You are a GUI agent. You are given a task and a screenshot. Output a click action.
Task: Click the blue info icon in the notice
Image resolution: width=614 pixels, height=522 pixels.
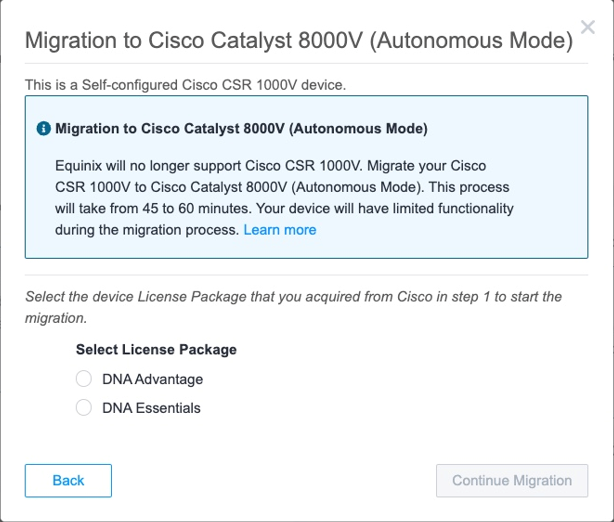point(43,128)
